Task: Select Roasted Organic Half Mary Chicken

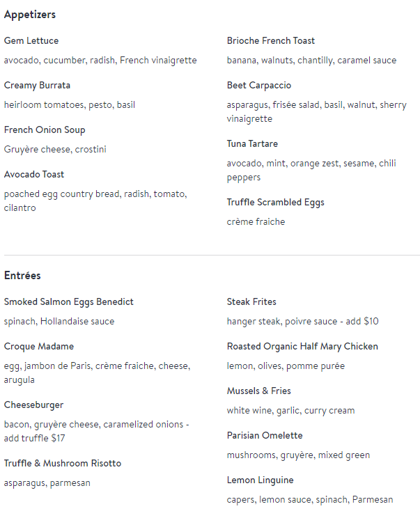Action: (x=302, y=347)
